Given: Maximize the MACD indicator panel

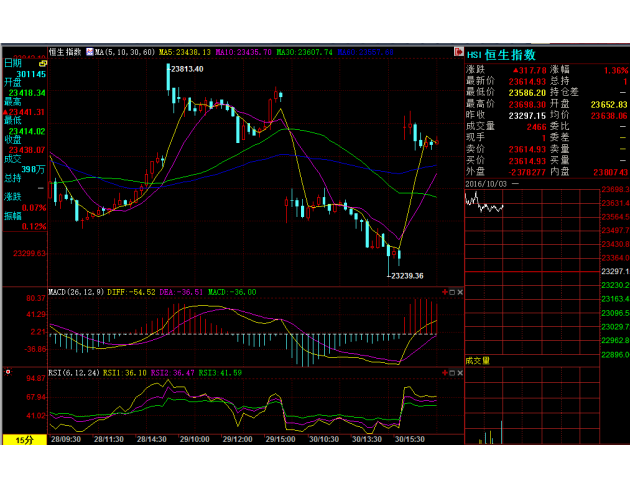Looking at the screenshot, I should (x=452, y=292).
